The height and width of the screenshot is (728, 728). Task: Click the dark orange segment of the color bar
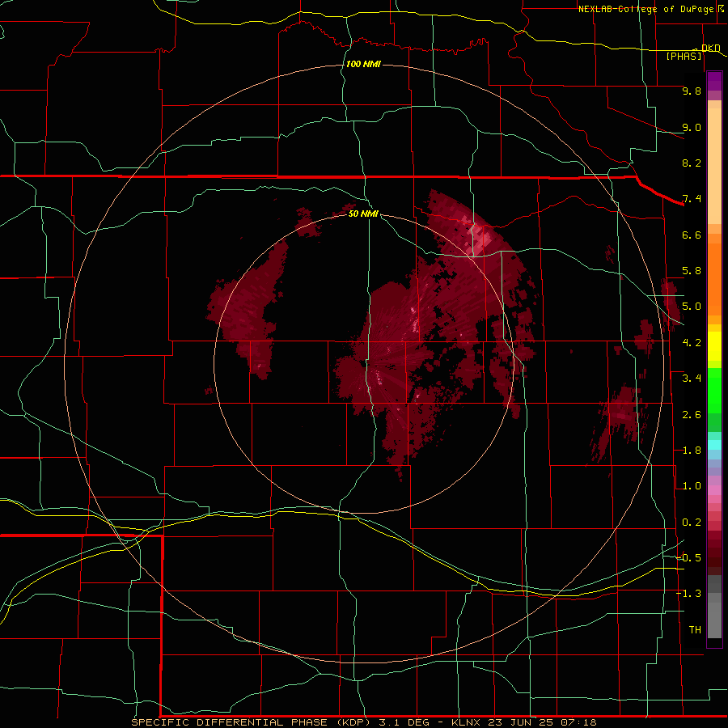tap(714, 280)
